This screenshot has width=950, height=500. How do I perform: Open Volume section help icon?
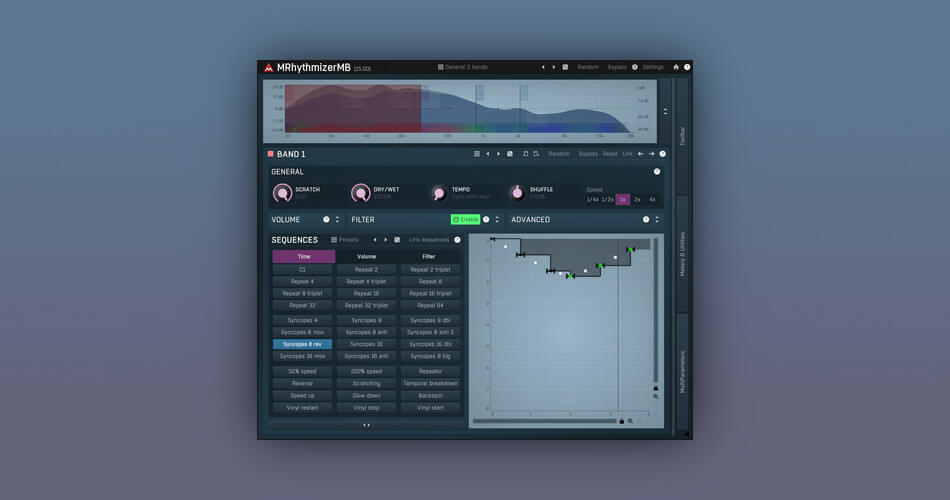click(326, 219)
